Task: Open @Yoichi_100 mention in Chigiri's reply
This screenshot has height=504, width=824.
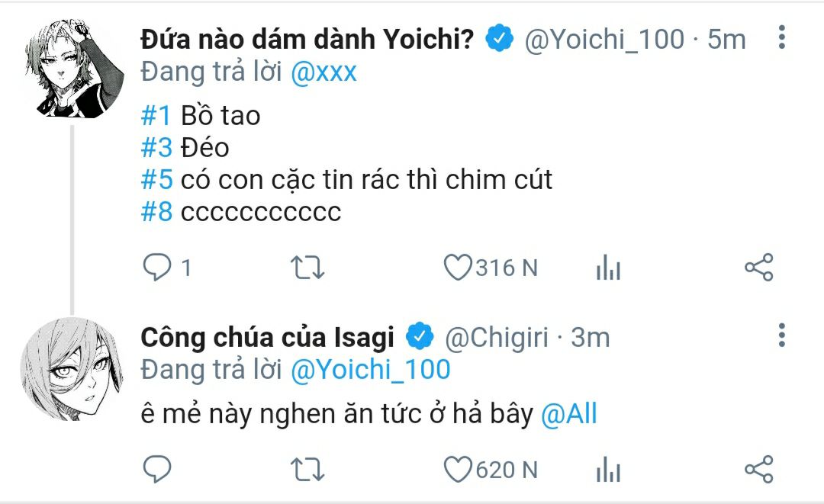Action: tap(371, 369)
